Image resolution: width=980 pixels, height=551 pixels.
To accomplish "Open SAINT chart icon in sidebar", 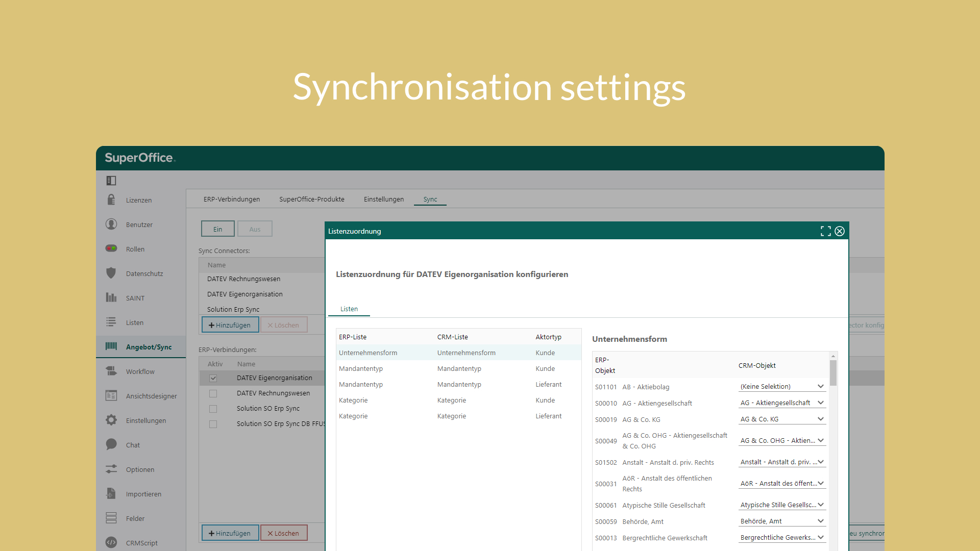I will pos(111,297).
